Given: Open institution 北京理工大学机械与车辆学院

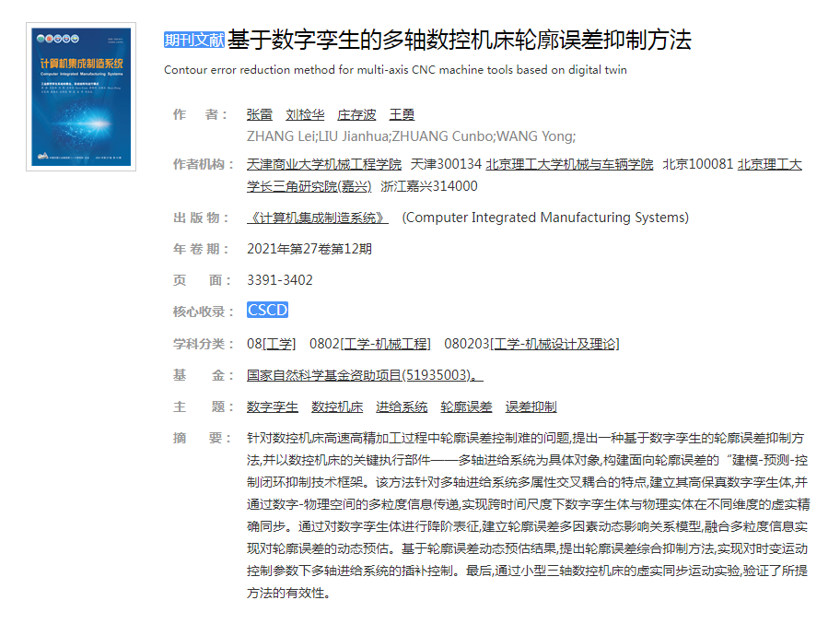Looking at the screenshot, I should click(569, 164).
